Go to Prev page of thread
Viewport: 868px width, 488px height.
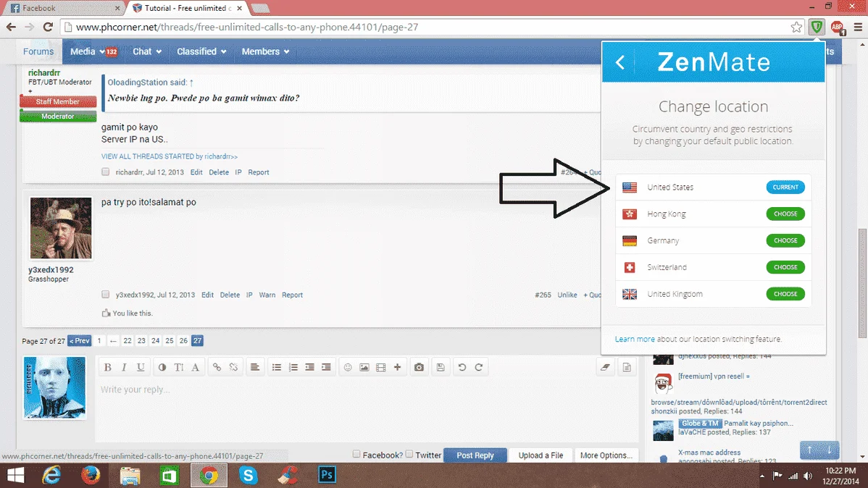click(79, 341)
